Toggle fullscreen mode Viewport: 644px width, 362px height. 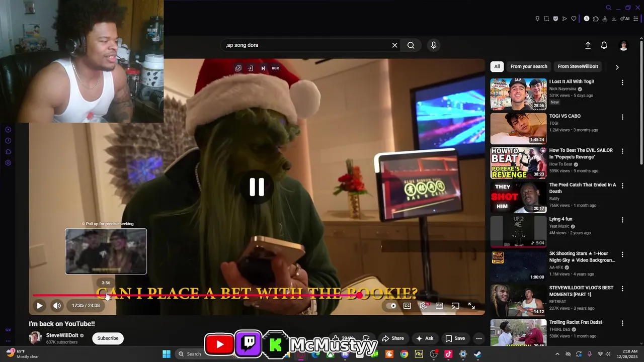click(471, 306)
